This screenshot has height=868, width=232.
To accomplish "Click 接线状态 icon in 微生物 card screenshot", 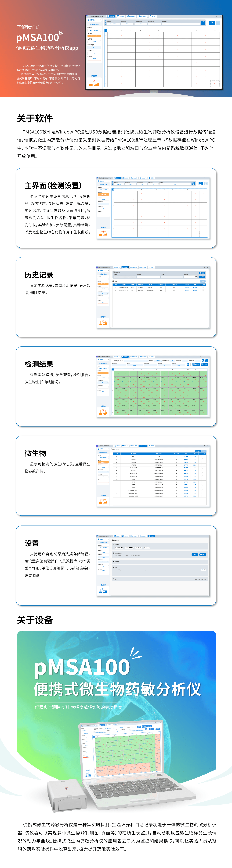I will click(x=103, y=501).
